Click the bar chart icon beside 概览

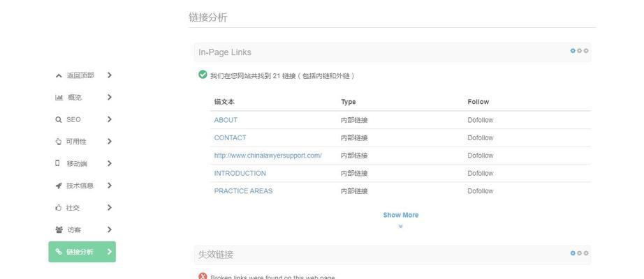pos(59,98)
